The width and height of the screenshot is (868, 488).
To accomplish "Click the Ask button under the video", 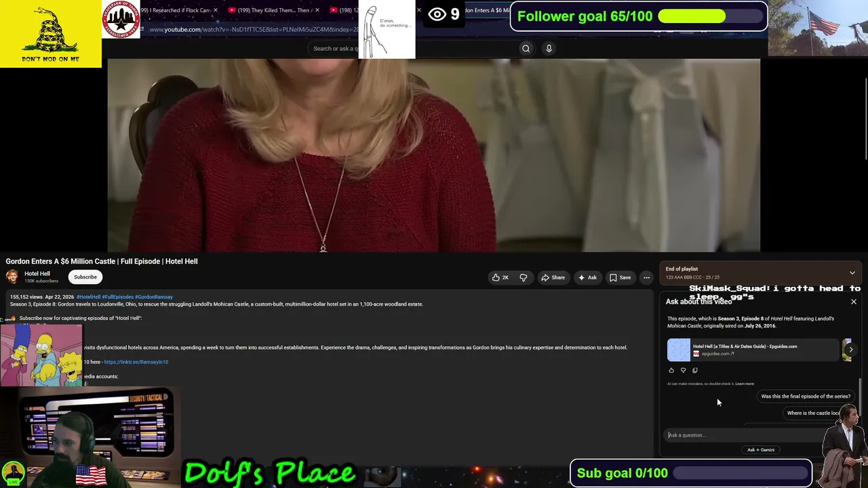I will tap(587, 277).
